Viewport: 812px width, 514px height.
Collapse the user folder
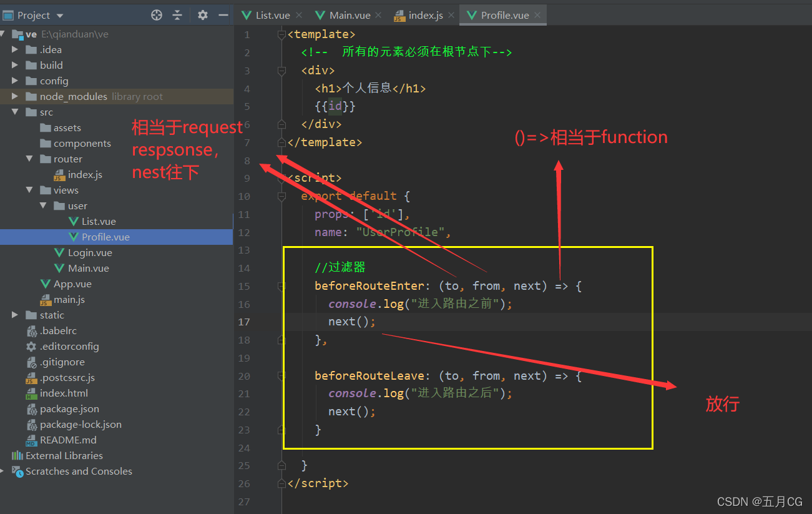(x=43, y=205)
